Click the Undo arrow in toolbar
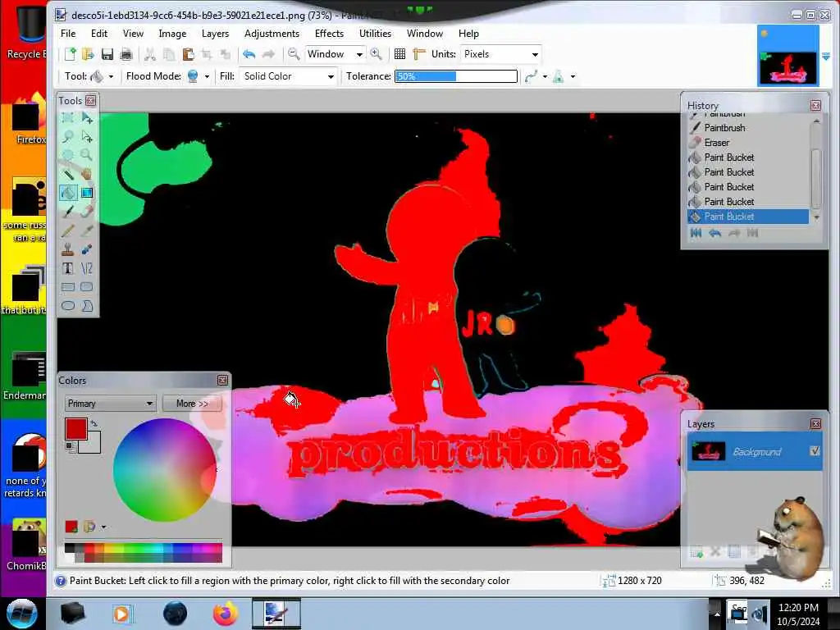The image size is (840, 630). [x=249, y=54]
